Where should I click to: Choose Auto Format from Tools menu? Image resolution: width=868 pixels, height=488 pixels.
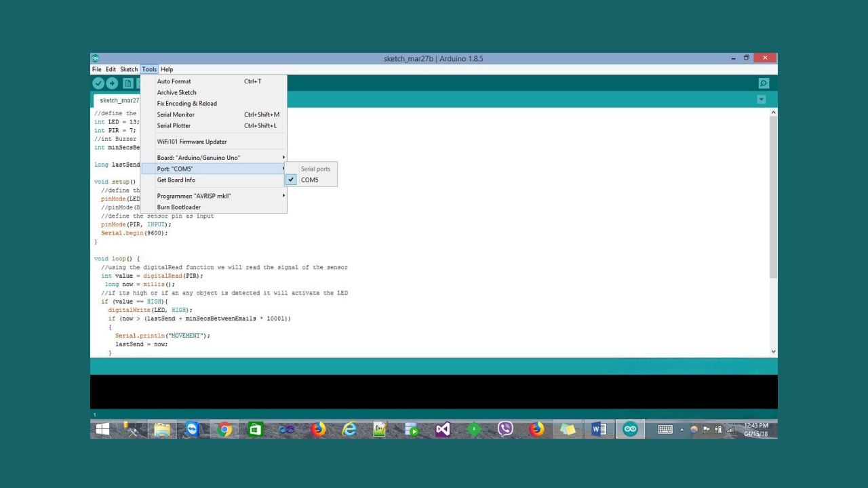[x=214, y=81]
